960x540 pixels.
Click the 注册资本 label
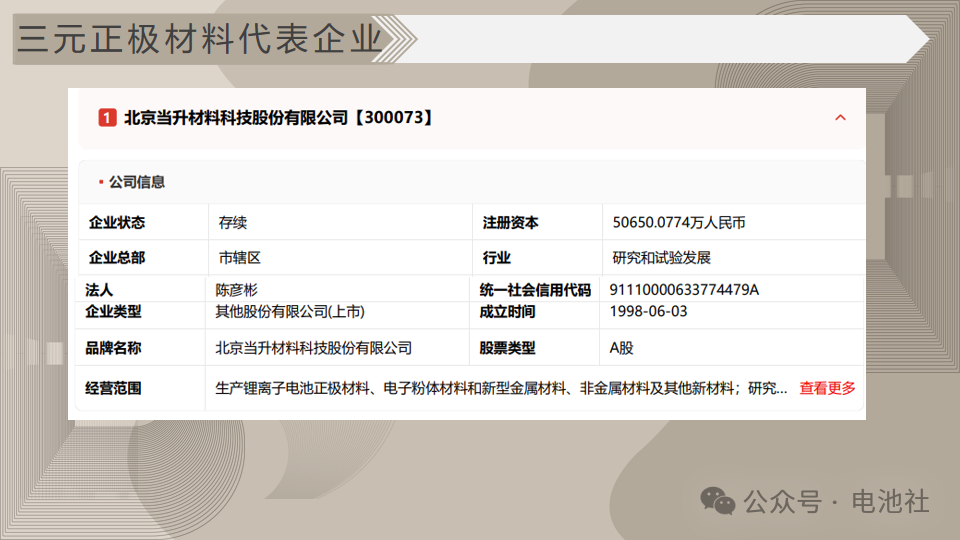pos(511,222)
